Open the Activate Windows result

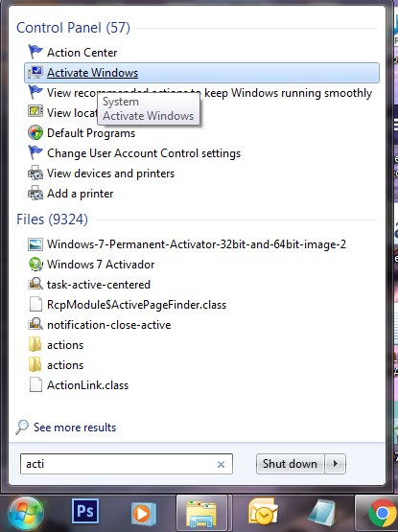[x=201, y=73]
